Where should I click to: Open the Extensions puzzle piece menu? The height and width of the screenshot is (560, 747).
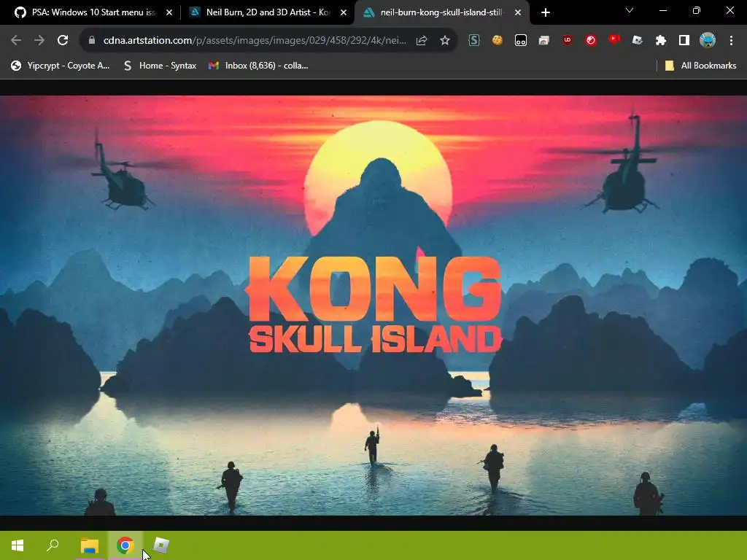pos(661,41)
